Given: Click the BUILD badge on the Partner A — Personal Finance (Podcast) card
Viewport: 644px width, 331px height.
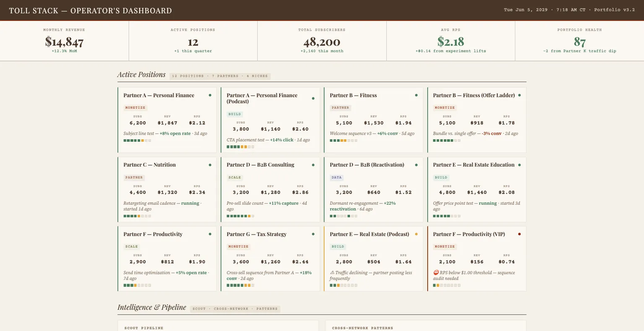Looking at the screenshot, I should click(x=234, y=114).
